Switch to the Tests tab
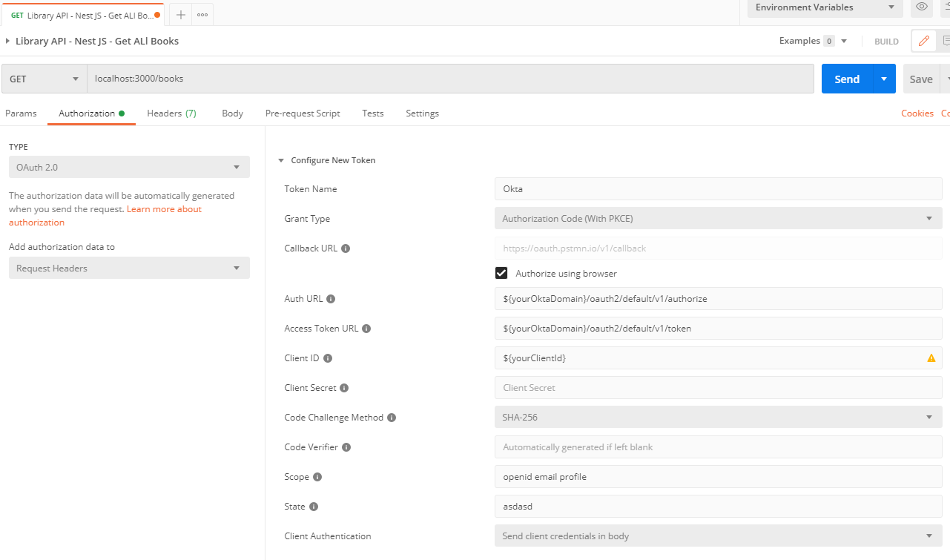The image size is (950, 560). 372,113
